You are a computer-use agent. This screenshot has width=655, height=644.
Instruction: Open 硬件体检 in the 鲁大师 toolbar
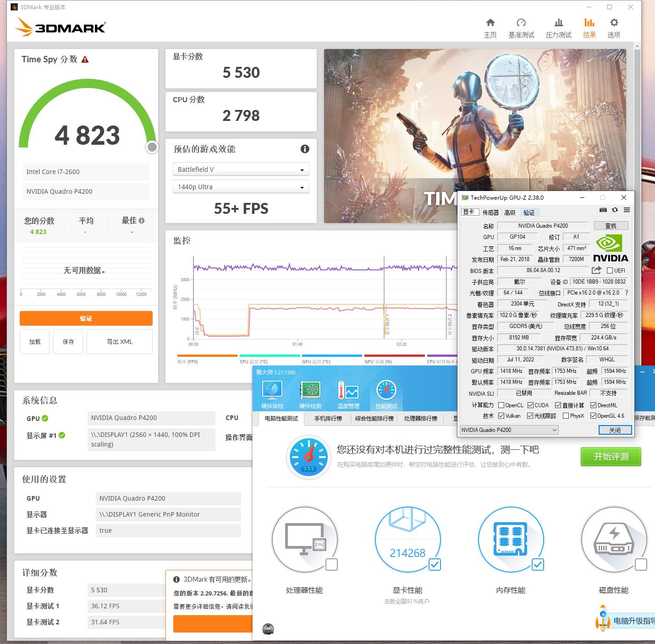[272, 394]
